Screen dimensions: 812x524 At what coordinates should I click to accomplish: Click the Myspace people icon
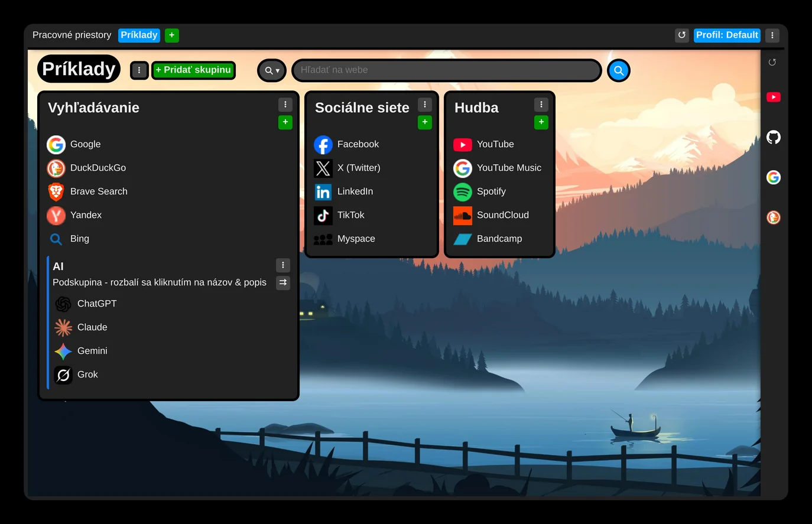tap(323, 239)
